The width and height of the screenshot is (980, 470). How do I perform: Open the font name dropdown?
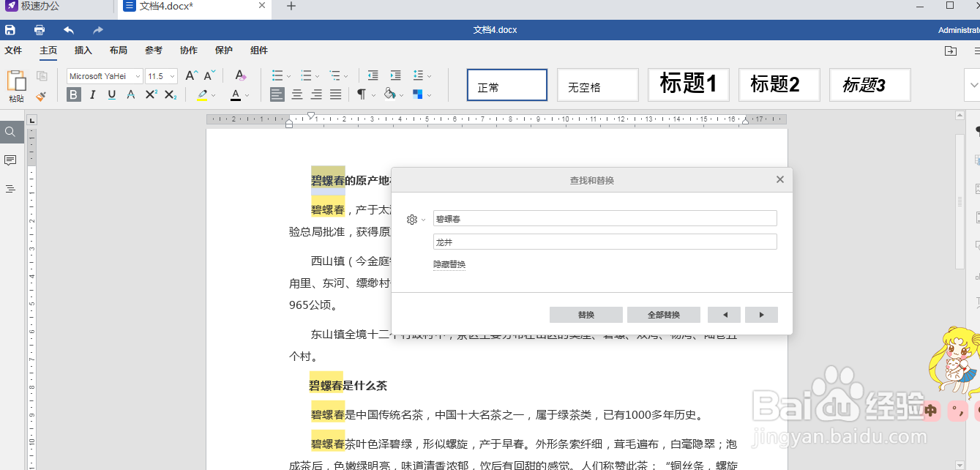[x=136, y=75]
